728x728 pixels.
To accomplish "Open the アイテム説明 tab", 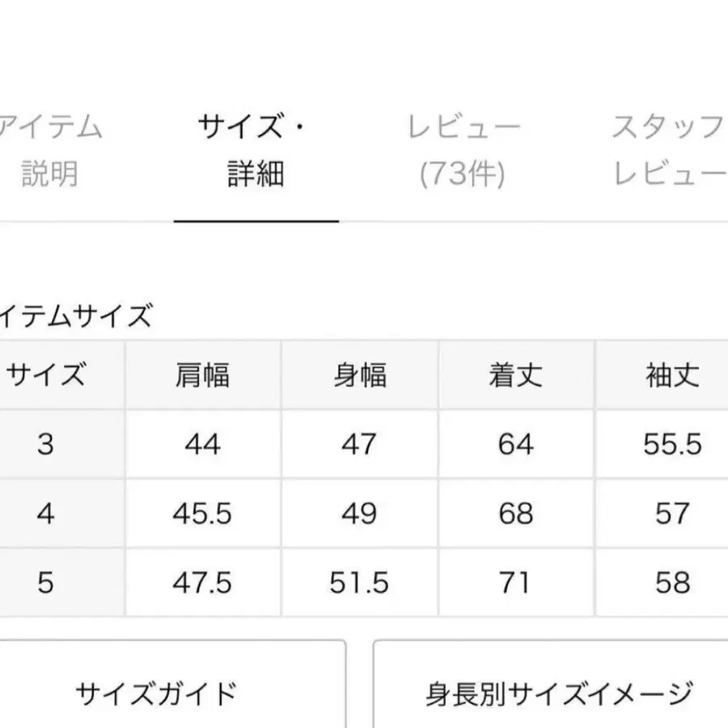I will tap(50, 150).
